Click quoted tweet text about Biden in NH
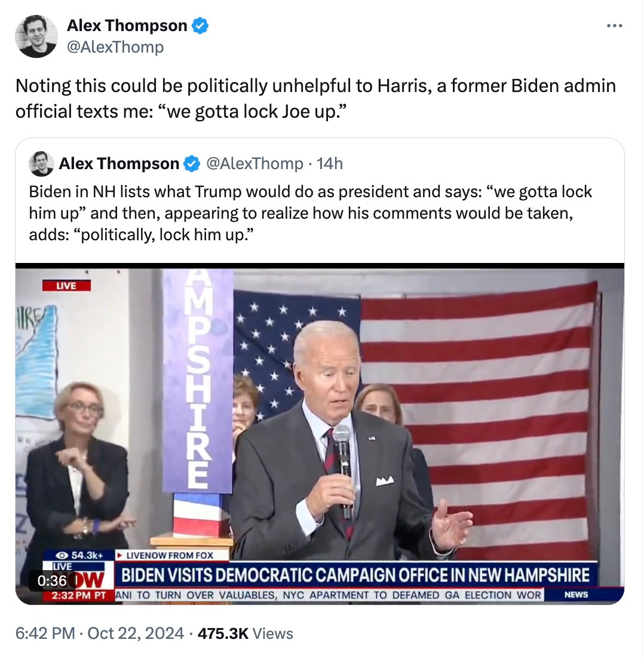 click(311, 213)
